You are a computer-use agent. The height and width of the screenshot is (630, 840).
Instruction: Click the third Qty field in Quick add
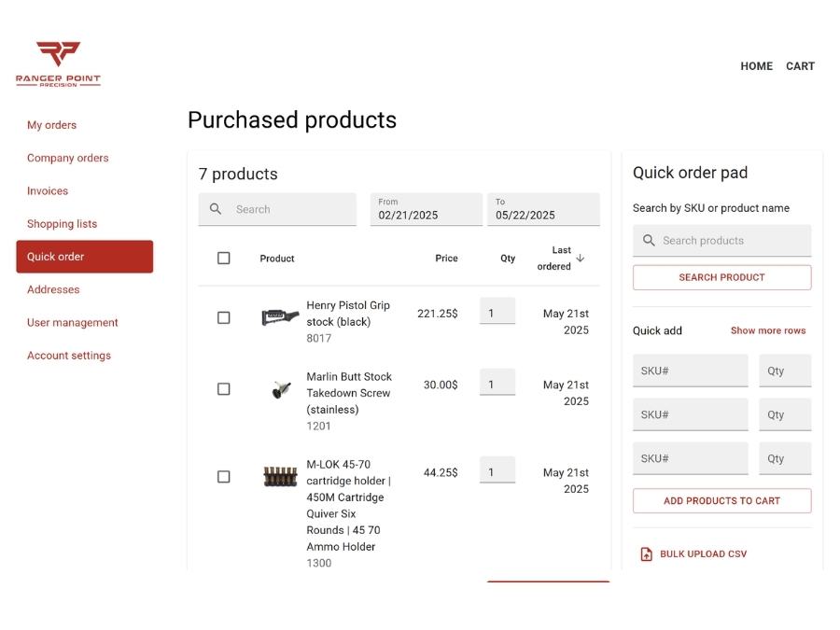coord(785,458)
